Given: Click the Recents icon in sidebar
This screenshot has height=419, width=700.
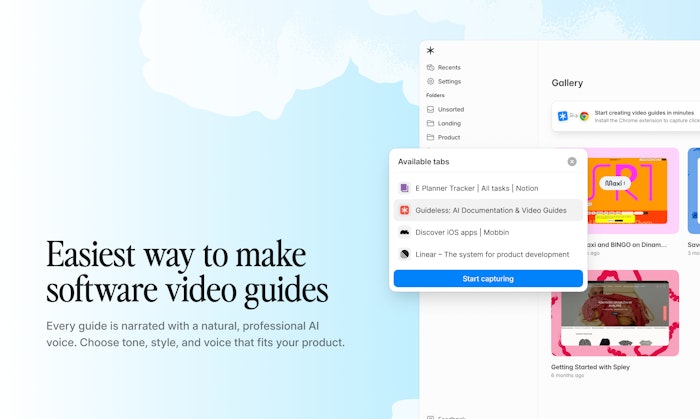Looking at the screenshot, I should pos(430,67).
